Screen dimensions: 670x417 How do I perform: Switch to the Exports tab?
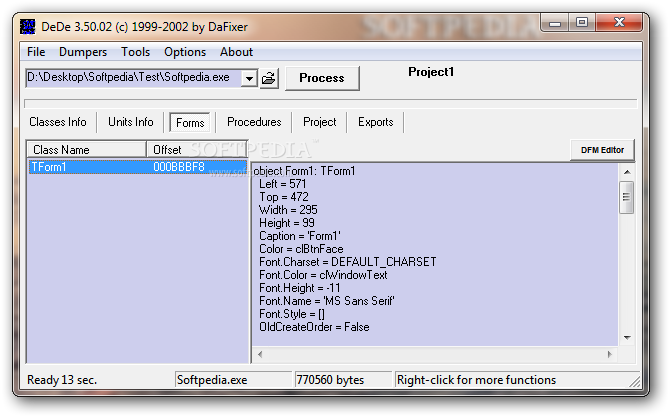click(x=376, y=122)
